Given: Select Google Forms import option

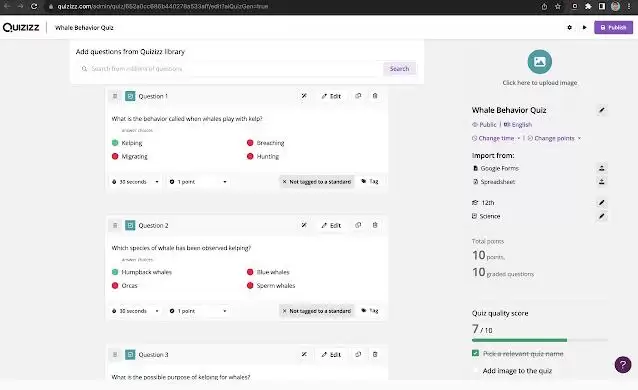Looking at the screenshot, I should (496, 168).
